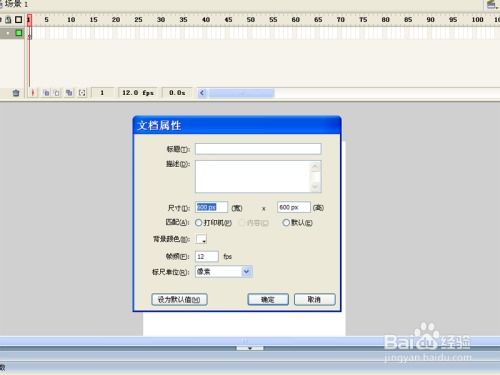Enable onion skin outlines in timeline

pyautogui.click(x=57, y=93)
